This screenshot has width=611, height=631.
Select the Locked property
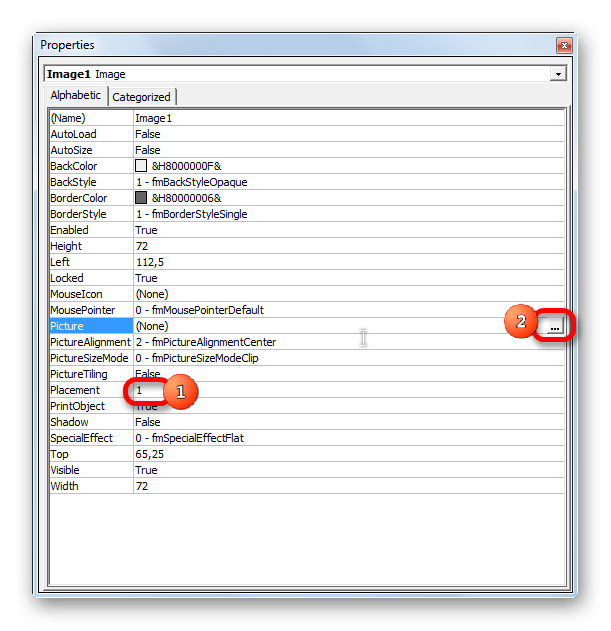(x=91, y=278)
